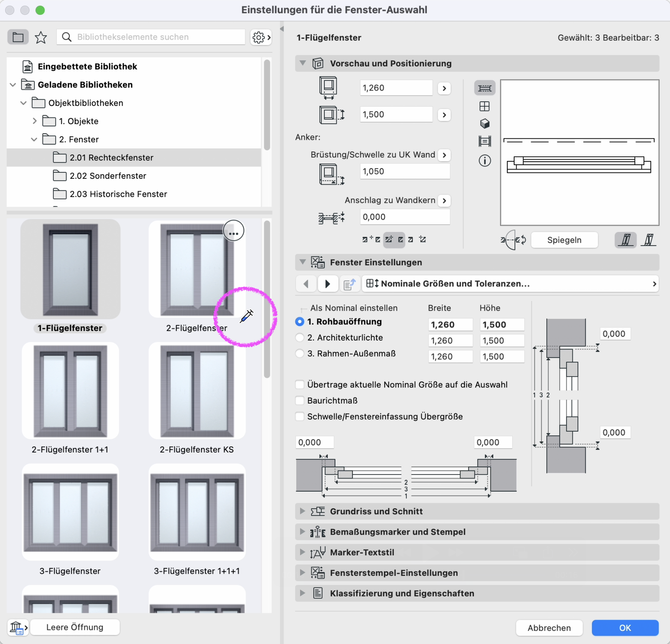The width and height of the screenshot is (670, 644).
Task: Open Nominale Größen und Toleranzen dropdown
Action: (x=510, y=284)
